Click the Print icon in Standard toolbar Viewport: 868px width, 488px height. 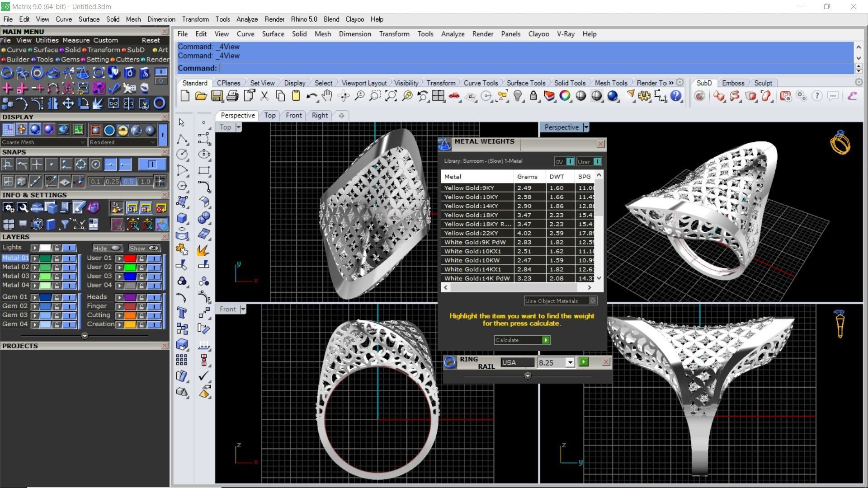tap(232, 96)
